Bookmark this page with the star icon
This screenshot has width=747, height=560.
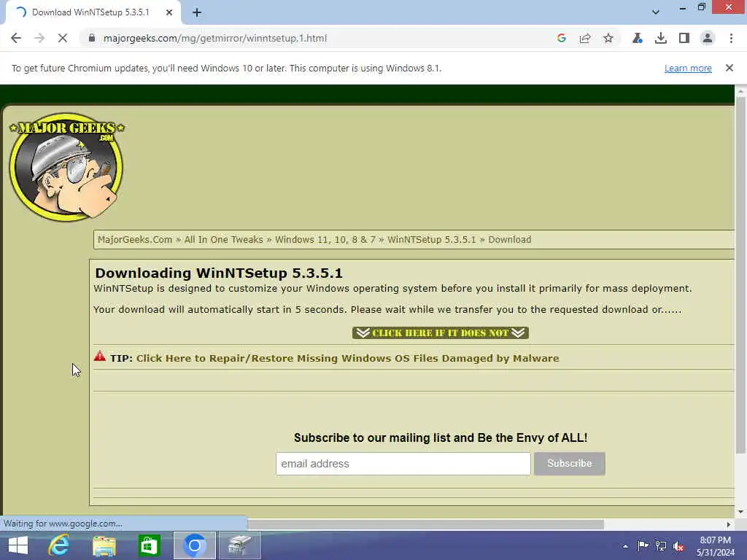coord(608,38)
